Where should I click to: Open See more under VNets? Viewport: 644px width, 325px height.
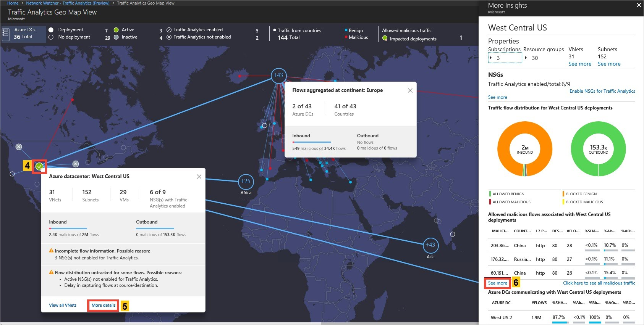(x=579, y=64)
